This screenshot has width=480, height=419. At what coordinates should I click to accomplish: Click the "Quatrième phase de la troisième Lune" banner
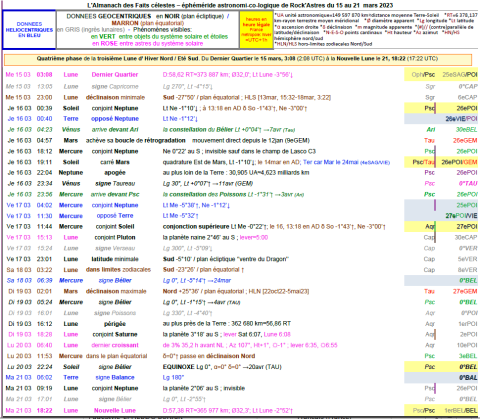(x=238, y=59)
